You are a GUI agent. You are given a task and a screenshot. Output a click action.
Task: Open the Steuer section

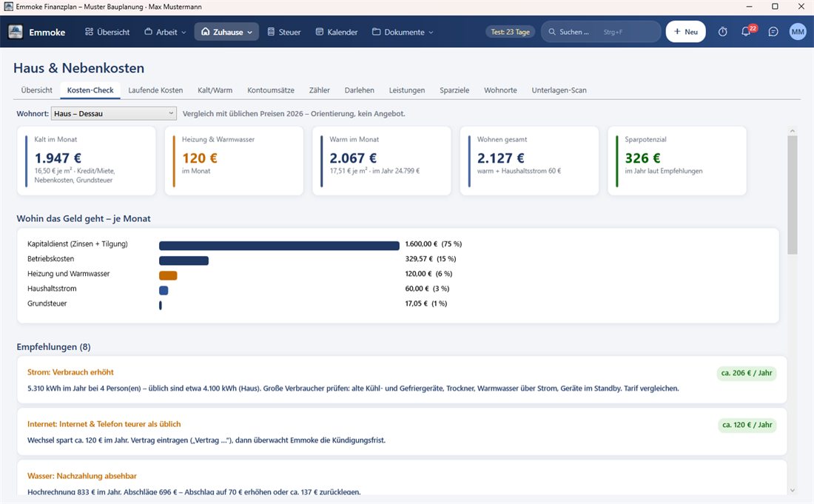pyautogui.click(x=284, y=32)
